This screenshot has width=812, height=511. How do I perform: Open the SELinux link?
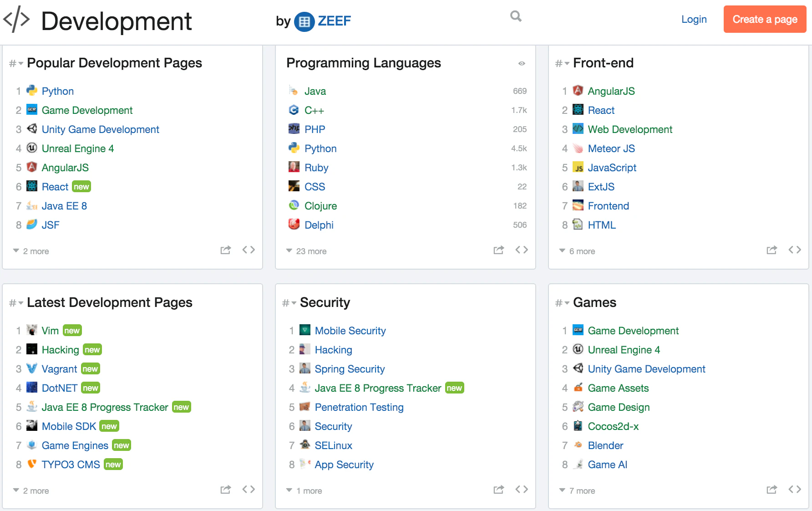pos(333,445)
